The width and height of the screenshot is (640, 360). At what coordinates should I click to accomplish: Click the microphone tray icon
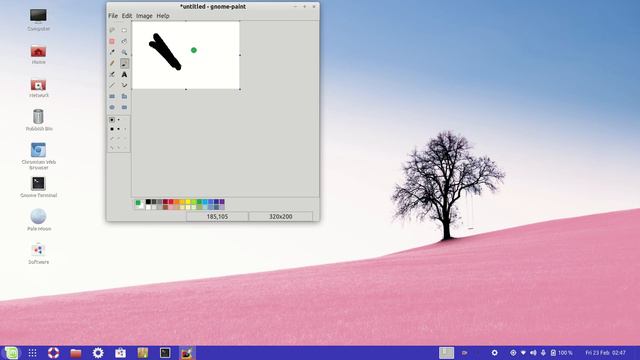pyautogui.click(x=543, y=353)
